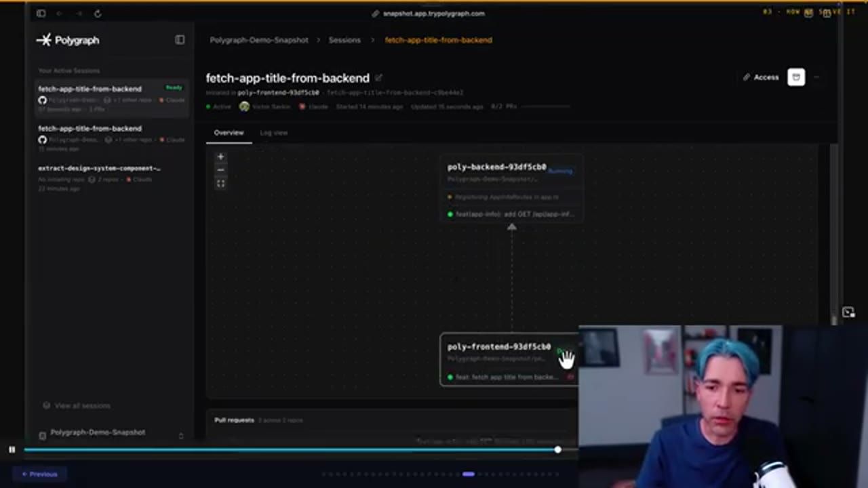Click the feat(app-info) add GET commit line
The height and width of the screenshot is (488, 868).
click(x=511, y=214)
